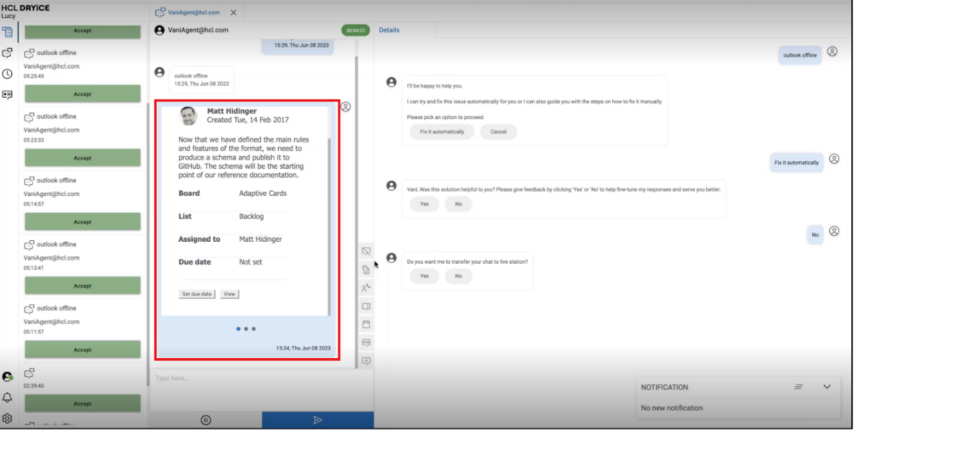
Task: Accept the outlook offline request timed 05:25:49
Action: [x=83, y=95]
